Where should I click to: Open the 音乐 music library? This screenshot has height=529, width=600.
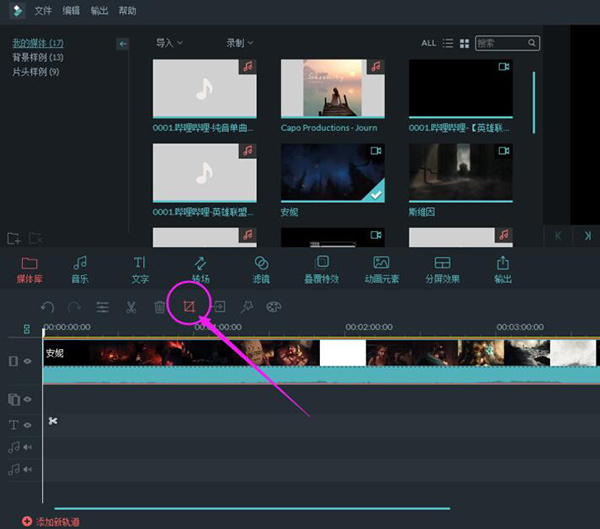click(80, 269)
